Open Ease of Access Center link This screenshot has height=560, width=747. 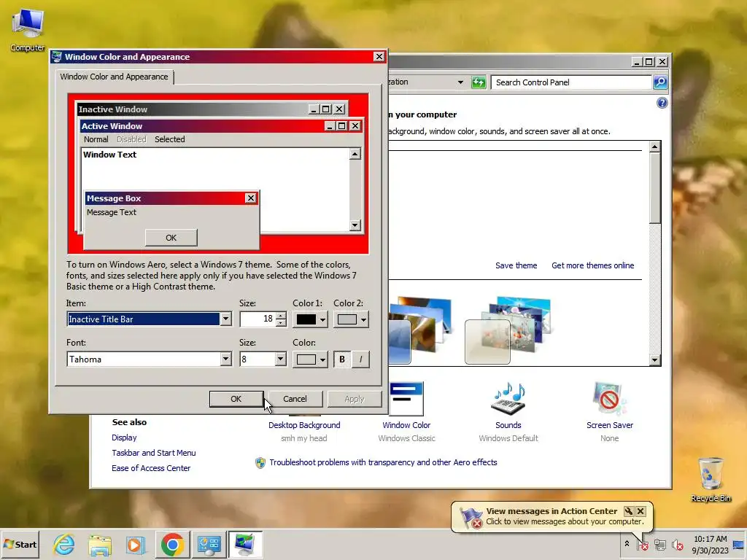point(150,468)
